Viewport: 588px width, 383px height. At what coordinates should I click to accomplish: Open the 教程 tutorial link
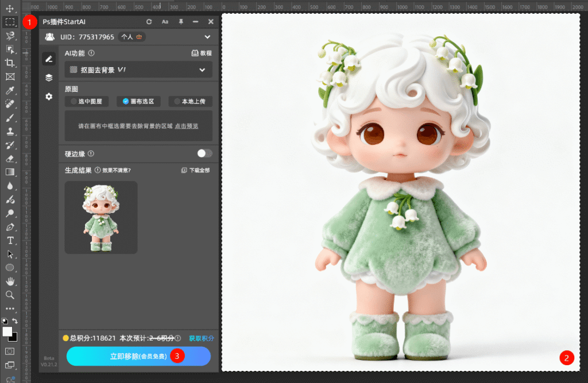(201, 53)
